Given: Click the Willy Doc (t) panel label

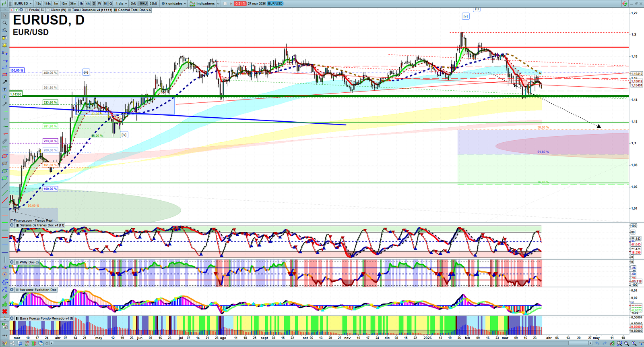Looking at the screenshot, I should 29,262.
